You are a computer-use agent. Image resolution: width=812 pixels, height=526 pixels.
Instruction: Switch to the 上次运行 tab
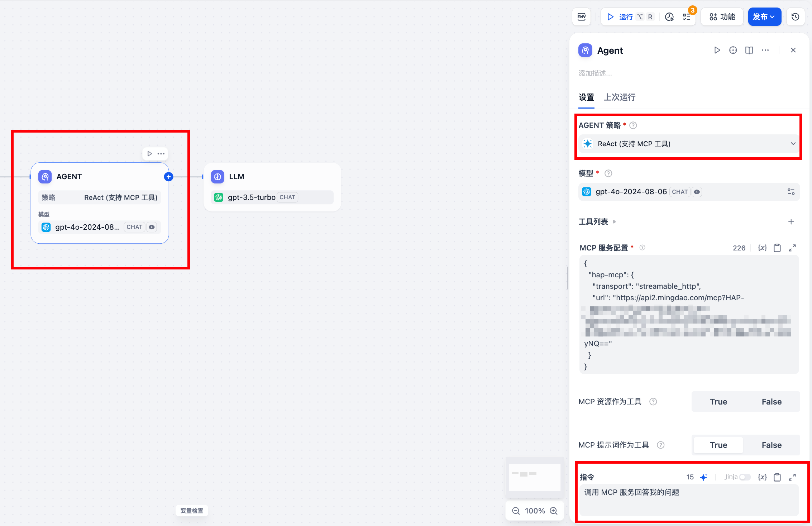pos(619,97)
